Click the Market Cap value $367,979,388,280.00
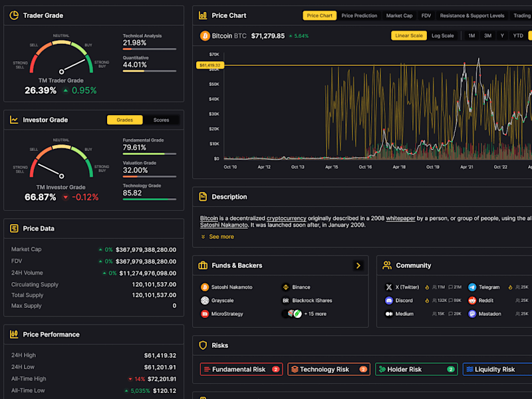The width and height of the screenshot is (532, 399). click(x=146, y=250)
